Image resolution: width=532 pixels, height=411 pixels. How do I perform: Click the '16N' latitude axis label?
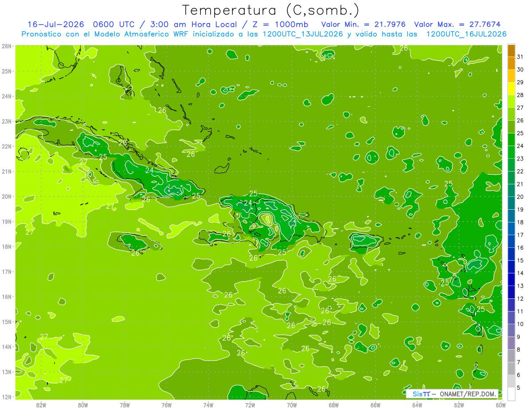[x=7, y=297]
